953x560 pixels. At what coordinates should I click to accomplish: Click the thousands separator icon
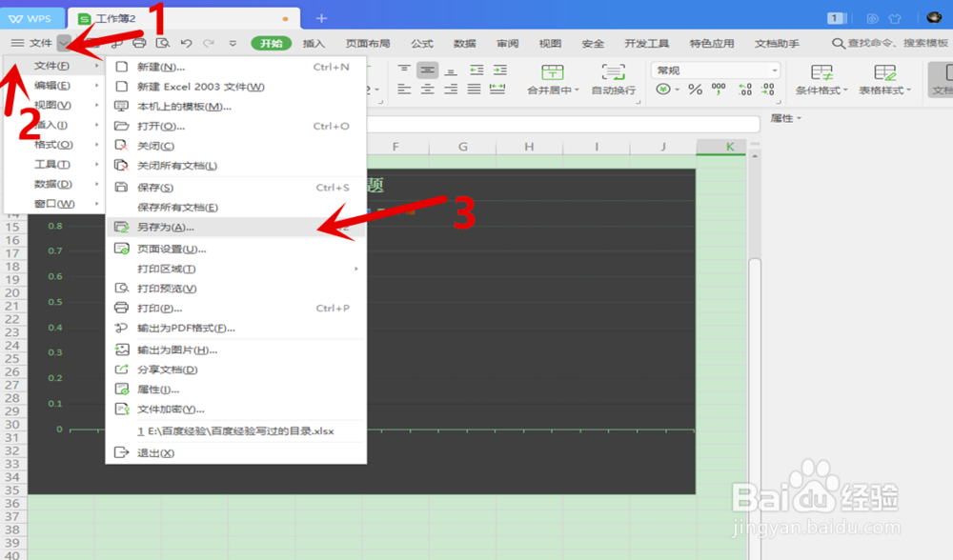tap(719, 90)
